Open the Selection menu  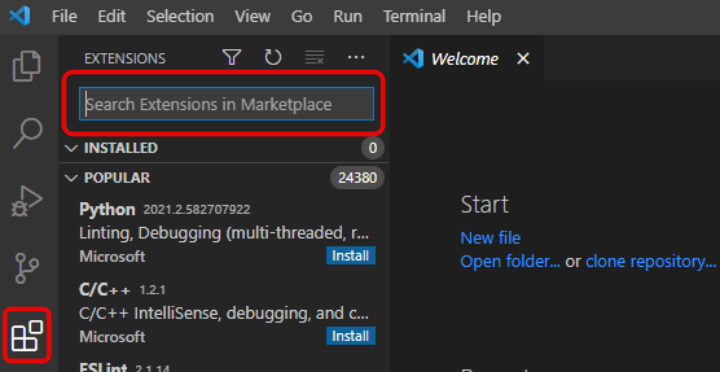180,17
